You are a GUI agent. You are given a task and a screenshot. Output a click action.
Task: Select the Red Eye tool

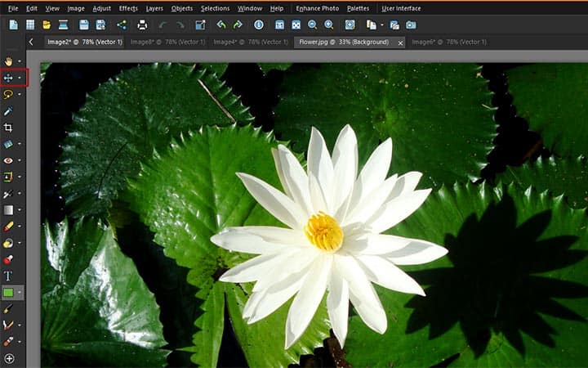8,160
